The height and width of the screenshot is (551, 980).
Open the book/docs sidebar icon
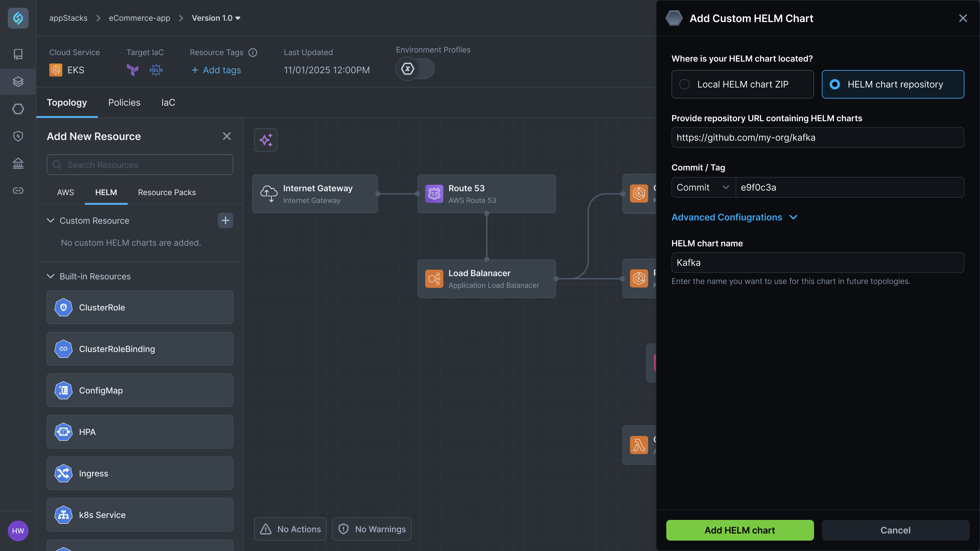[18, 54]
